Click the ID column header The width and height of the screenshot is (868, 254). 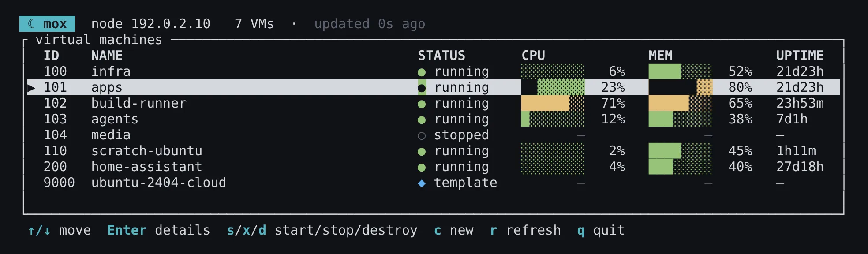[x=51, y=56]
